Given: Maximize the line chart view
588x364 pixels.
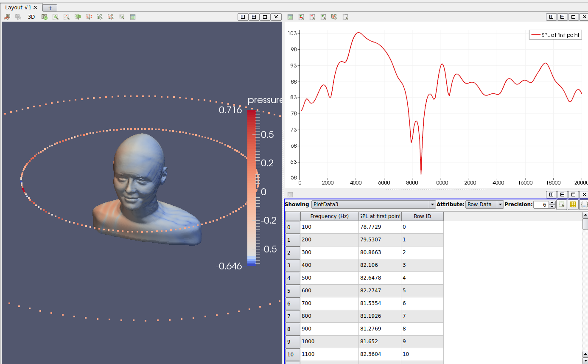Looking at the screenshot, I should pyautogui.click(x=573, y=17).
